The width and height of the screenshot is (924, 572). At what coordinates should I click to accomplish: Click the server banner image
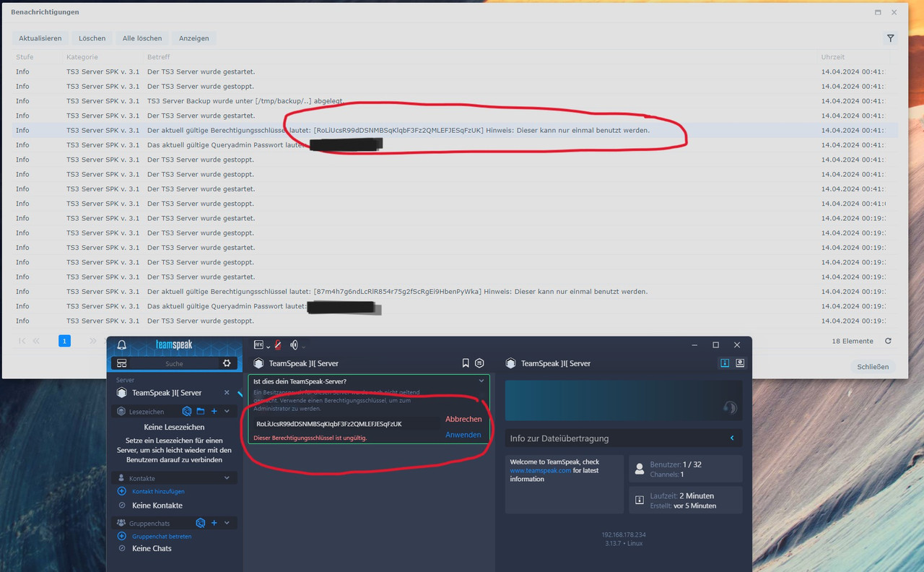(624, 401)
